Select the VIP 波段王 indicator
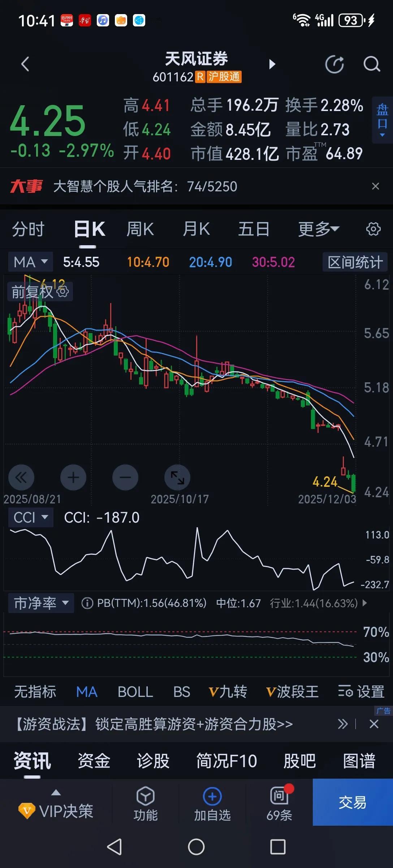The width and height of the screenshot is (393, 868). click(x=292, y=692)
